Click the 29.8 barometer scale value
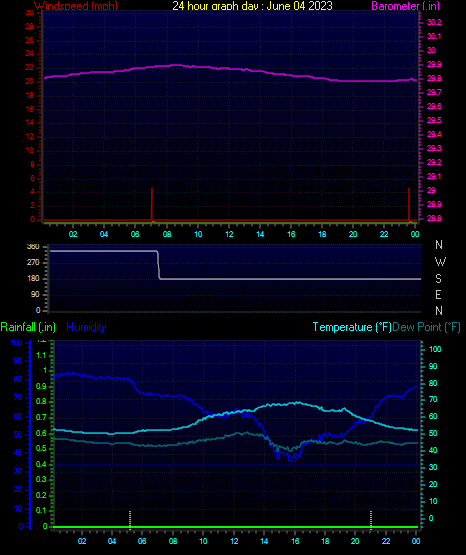Screen dimensions: 466x555 (x=434, y=78)
